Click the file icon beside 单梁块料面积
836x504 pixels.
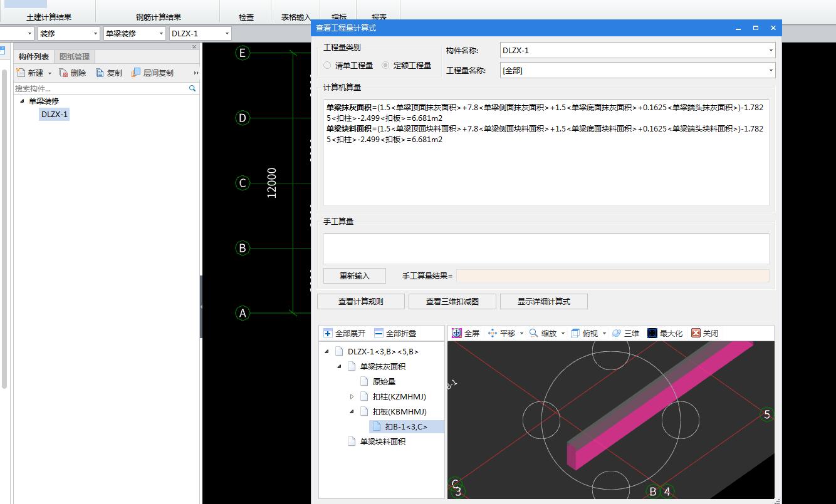click(352, 441)
